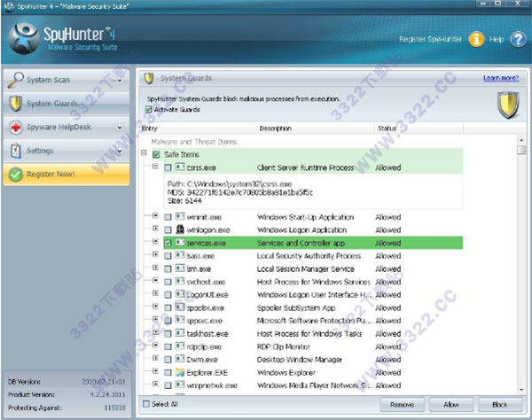Click the System Scan magnifying glass icon

(16, 80)
